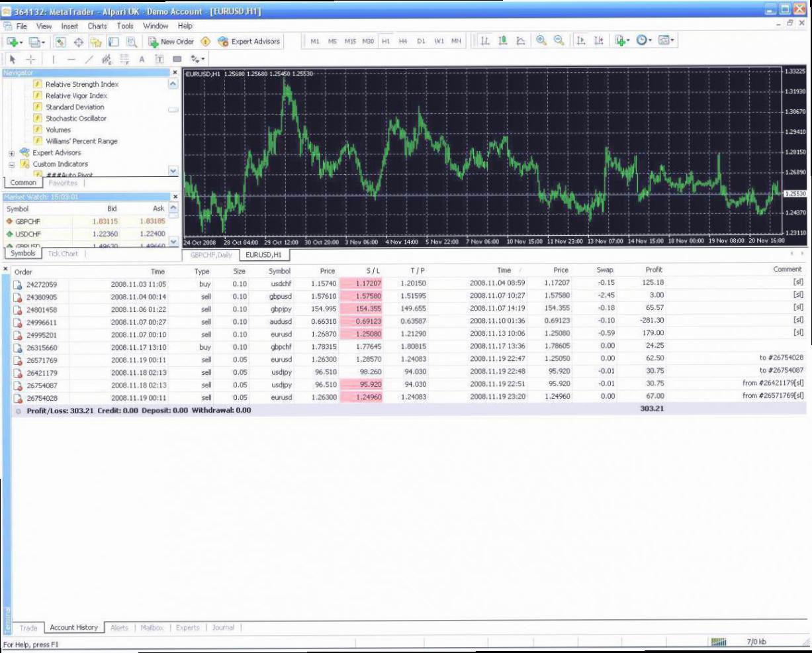The width and height of the screenshot is (812, 653).
Task: Toggle the Chart Shift icon
Action: click(x=599, y=41)
